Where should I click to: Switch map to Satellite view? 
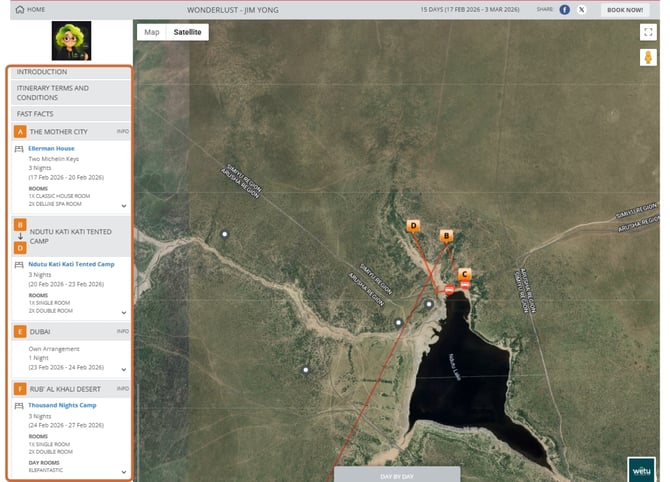[187, 32]
